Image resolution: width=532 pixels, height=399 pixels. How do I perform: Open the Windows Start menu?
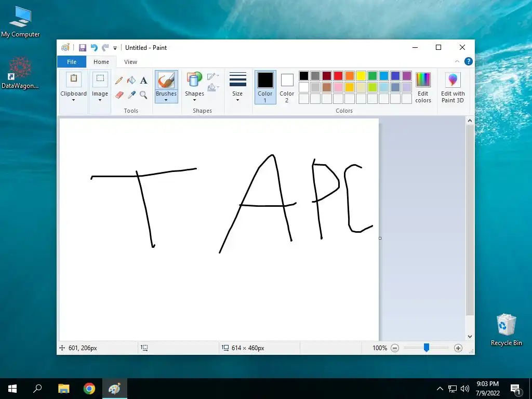(x=12, y=389)
